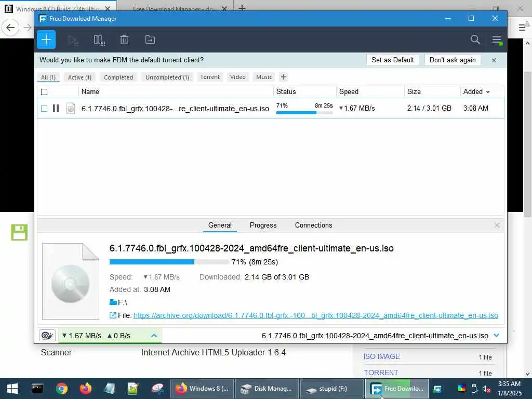
Task: Select the Video filter tab
Action: (238, 77)
